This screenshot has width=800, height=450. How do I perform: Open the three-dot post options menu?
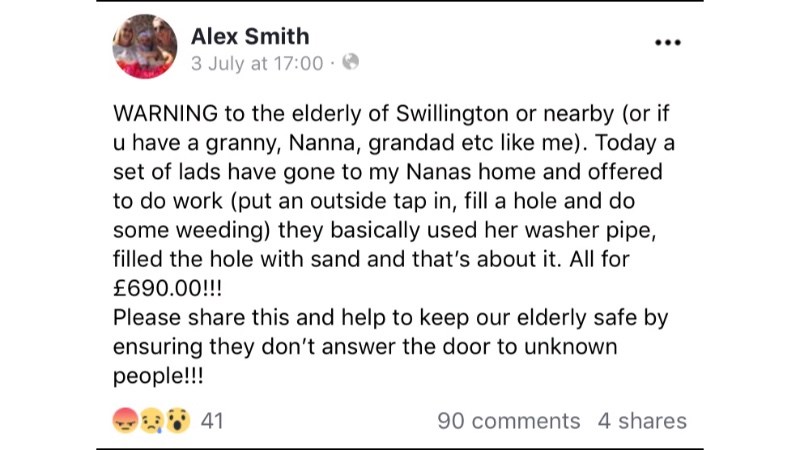[x=668, y=42]
